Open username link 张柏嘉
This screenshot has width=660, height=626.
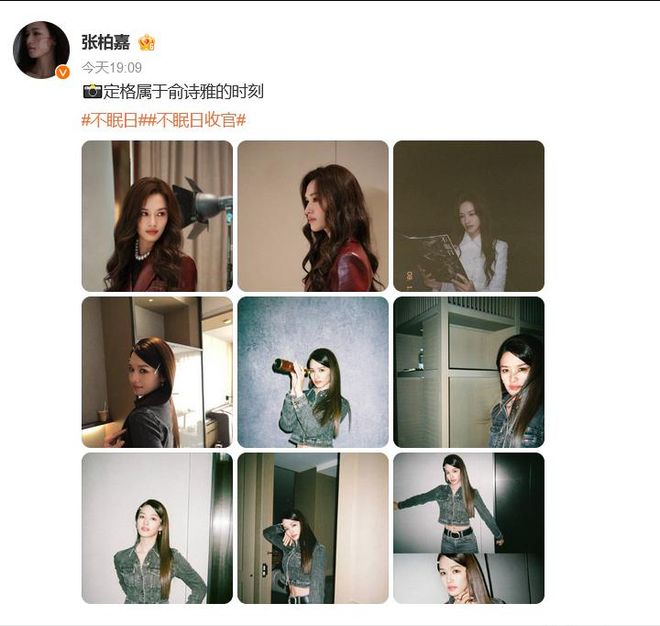[x=106, y=43]
